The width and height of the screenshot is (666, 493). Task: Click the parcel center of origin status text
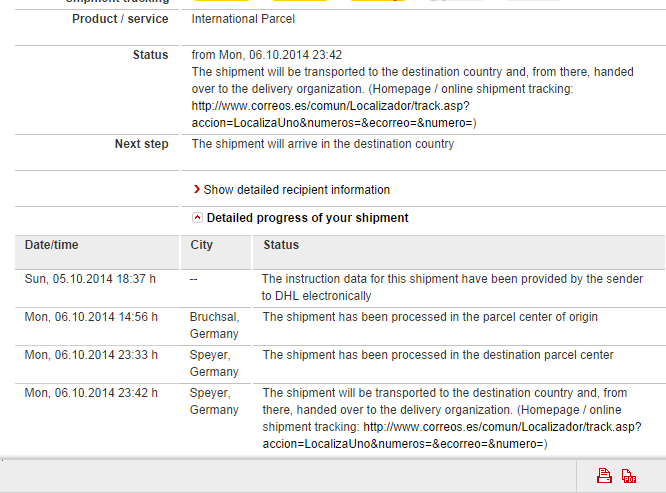430,317
